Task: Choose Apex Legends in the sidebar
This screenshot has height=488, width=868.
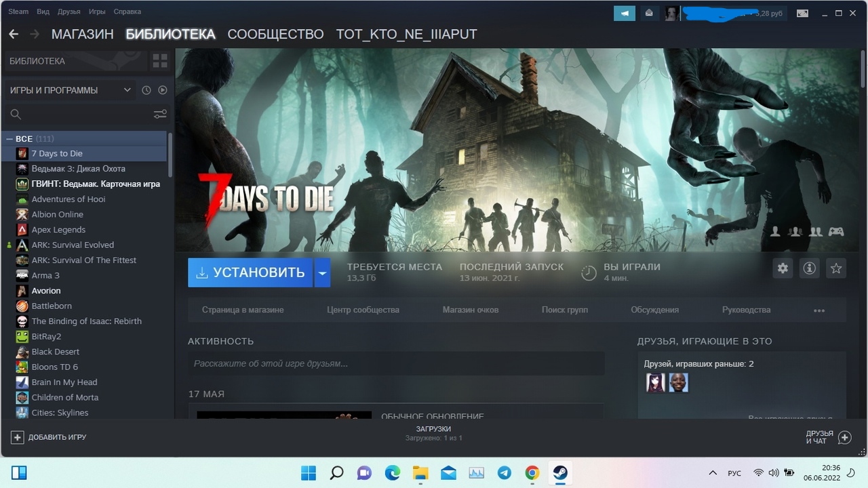Action: (85, 230)
